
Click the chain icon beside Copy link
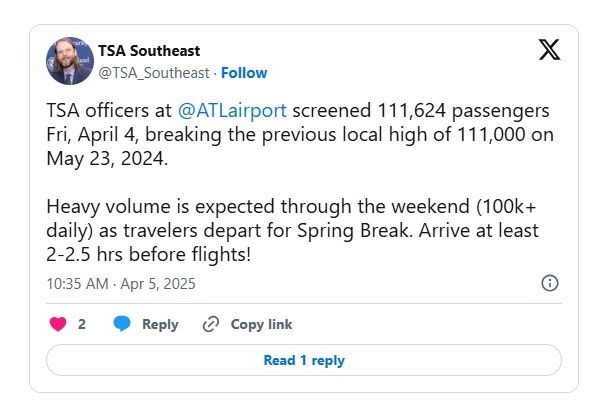[210, 324]
